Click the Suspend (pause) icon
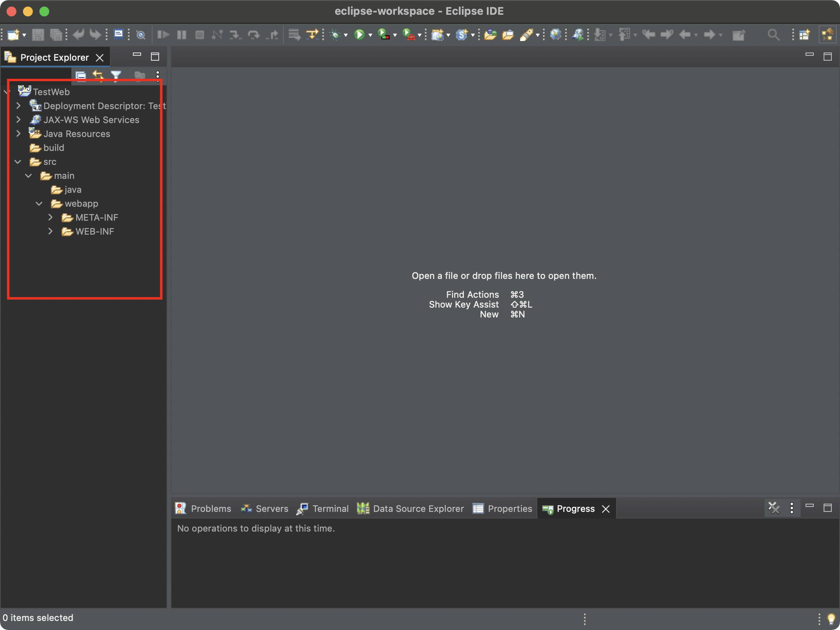Screen dimensions: 840x630 pos(181,35)
